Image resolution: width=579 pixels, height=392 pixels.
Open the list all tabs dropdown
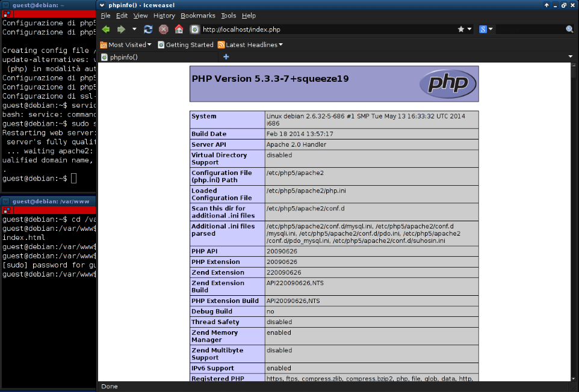click(570, 57)
